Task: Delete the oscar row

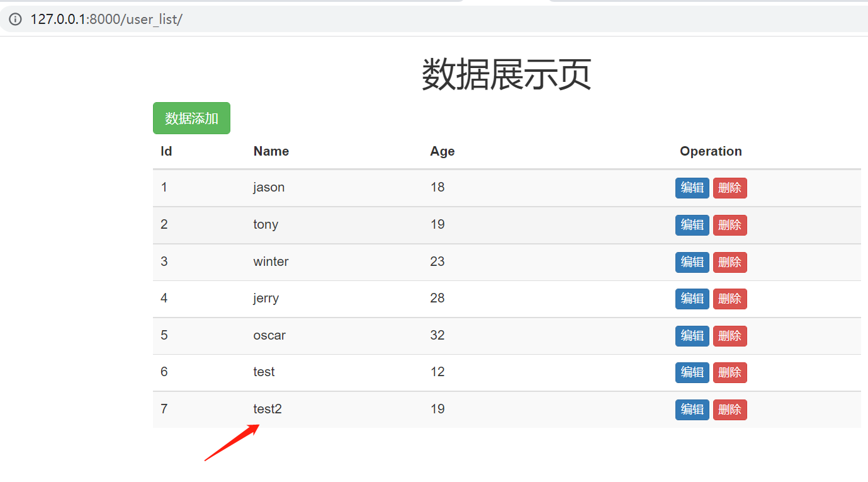Action: pos(730,336)
